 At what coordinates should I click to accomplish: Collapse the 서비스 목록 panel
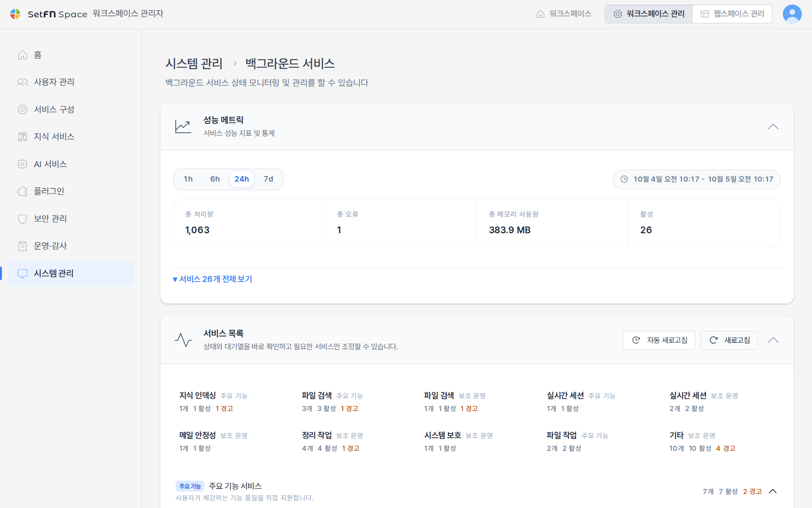[x=773, y=340]
